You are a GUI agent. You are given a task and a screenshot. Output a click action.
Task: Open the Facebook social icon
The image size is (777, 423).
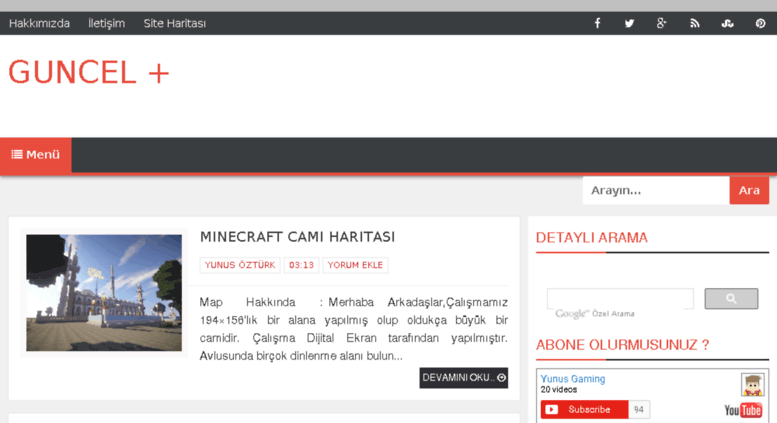click(x=597, y=23)
